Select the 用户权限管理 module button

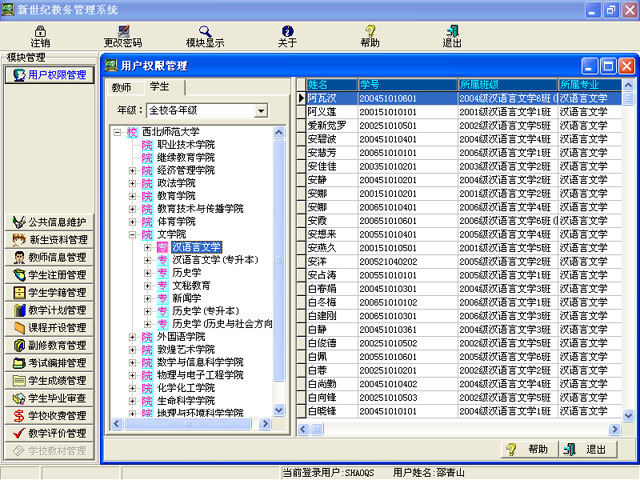[x=49, y=75]
